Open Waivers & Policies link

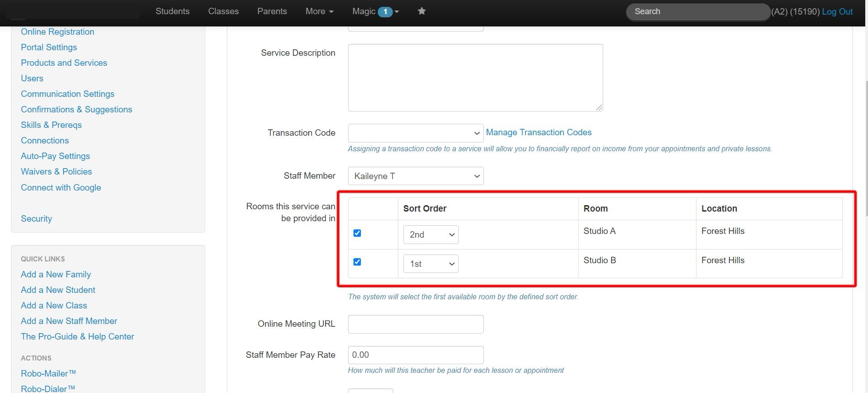point(56,171)
